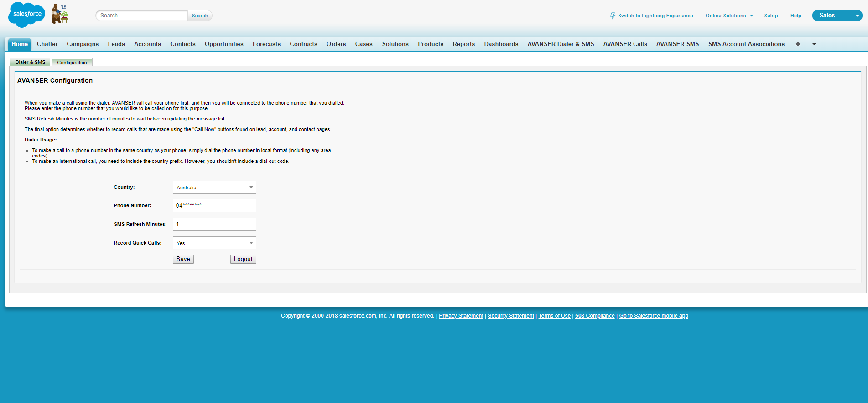Open the Contacts tab
868x403 pixels.
pos(183,44)
